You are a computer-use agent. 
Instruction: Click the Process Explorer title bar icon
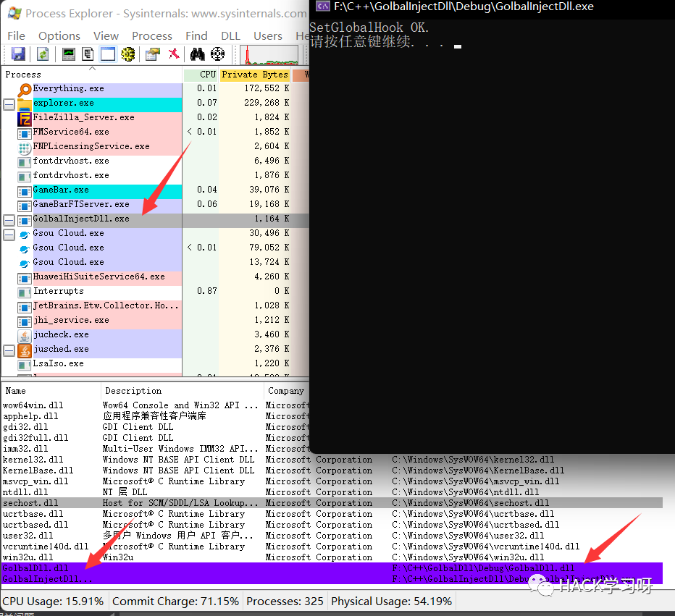[14, 13]
